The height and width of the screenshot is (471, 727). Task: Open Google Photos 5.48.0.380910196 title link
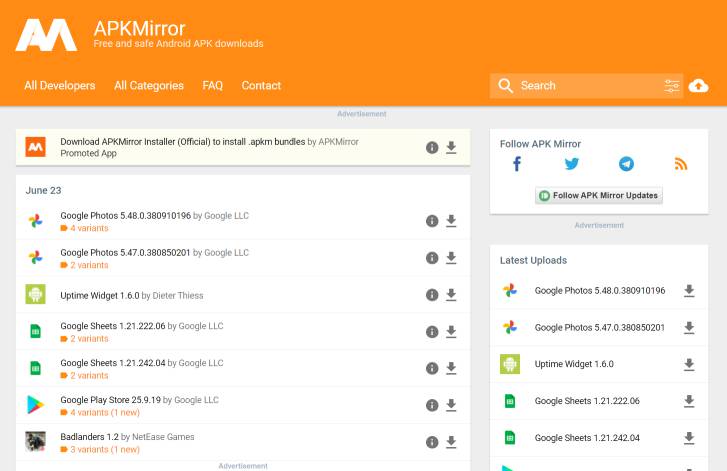pyautogui.click(x=126, y=216)
